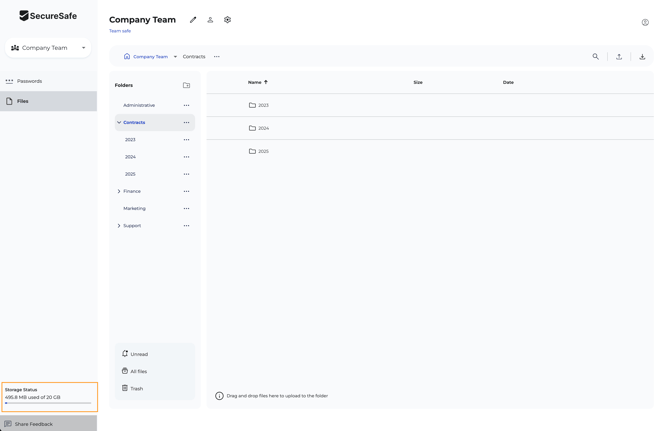Screen dimensions: 670x431
Task: Open Passwords section in sidebar
Action: coord(29,81)
